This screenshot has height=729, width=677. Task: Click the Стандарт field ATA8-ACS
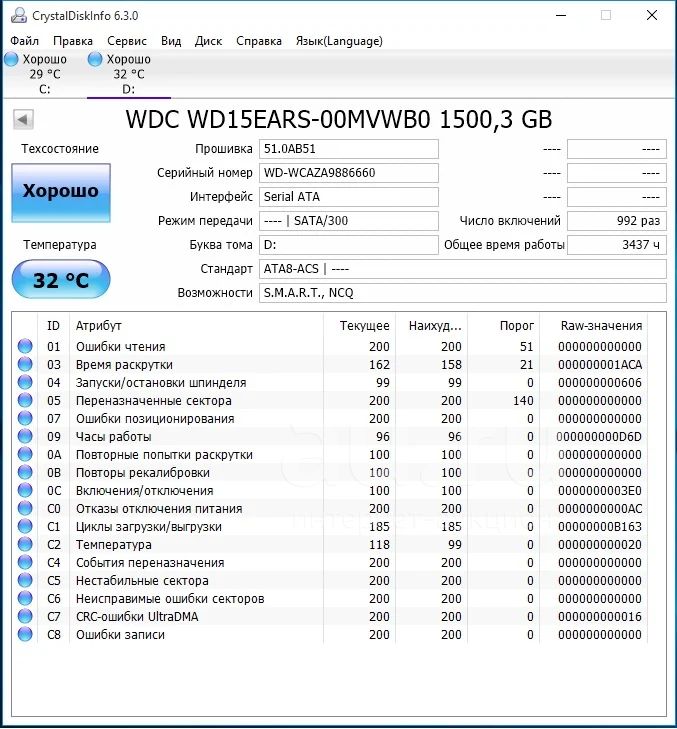[463, 269]
